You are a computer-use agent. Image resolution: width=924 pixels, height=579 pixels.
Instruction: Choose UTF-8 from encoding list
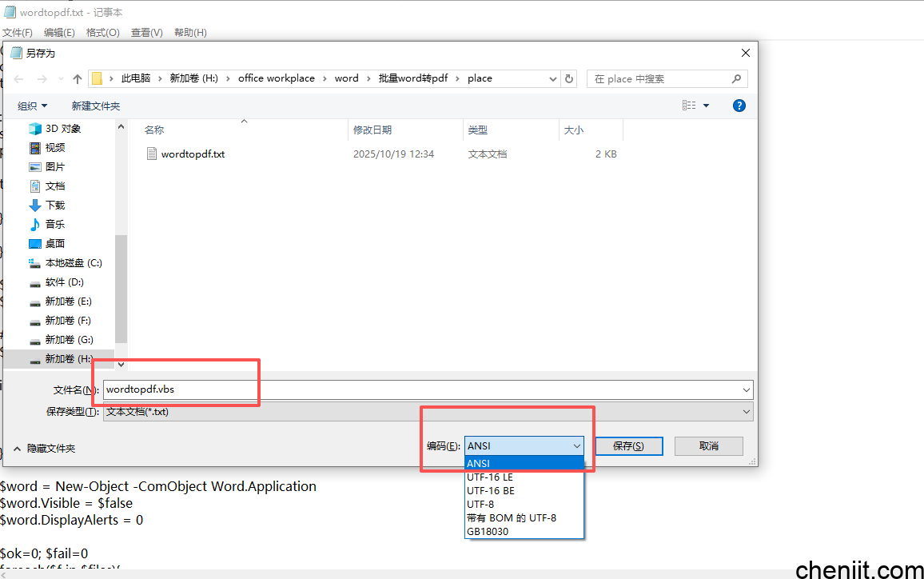480,505
